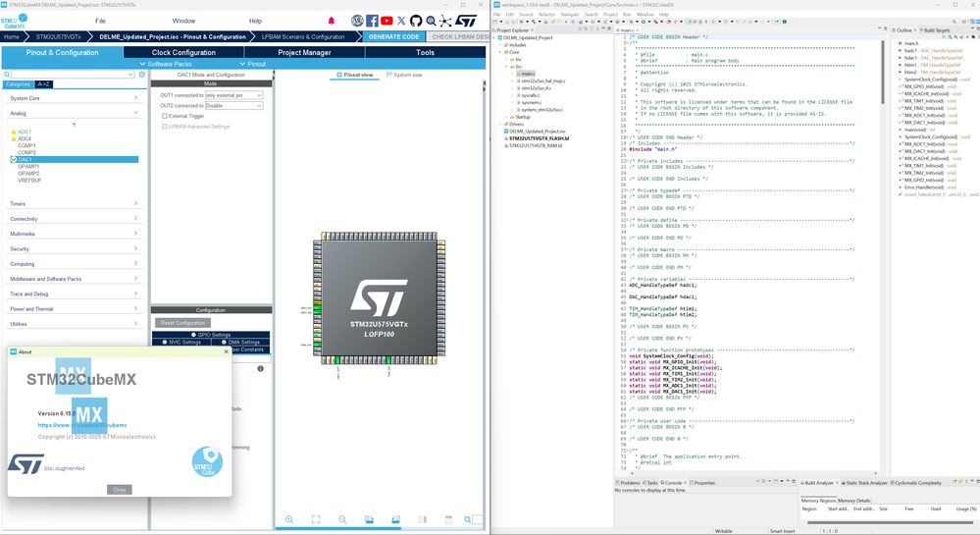Open the Navigate menu in STM32CubeIDE
Viewport: 980px width, 535px height.
coord(569,15)
